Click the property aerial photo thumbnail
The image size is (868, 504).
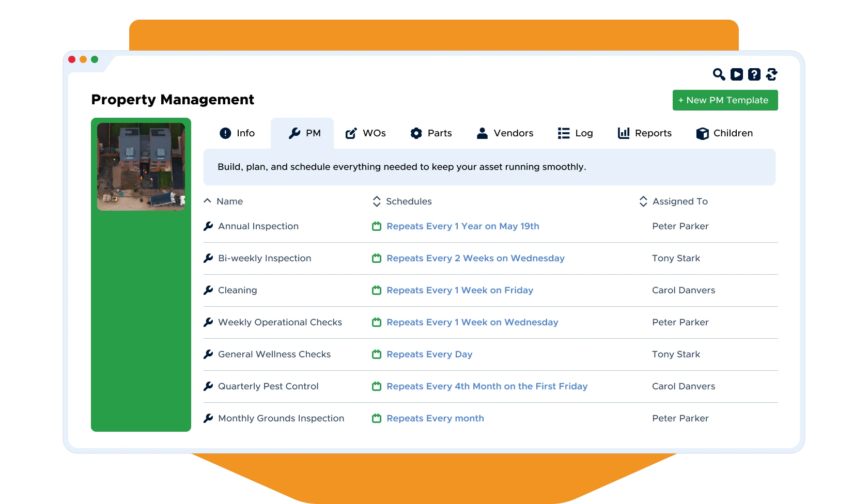tap(141, 166)
